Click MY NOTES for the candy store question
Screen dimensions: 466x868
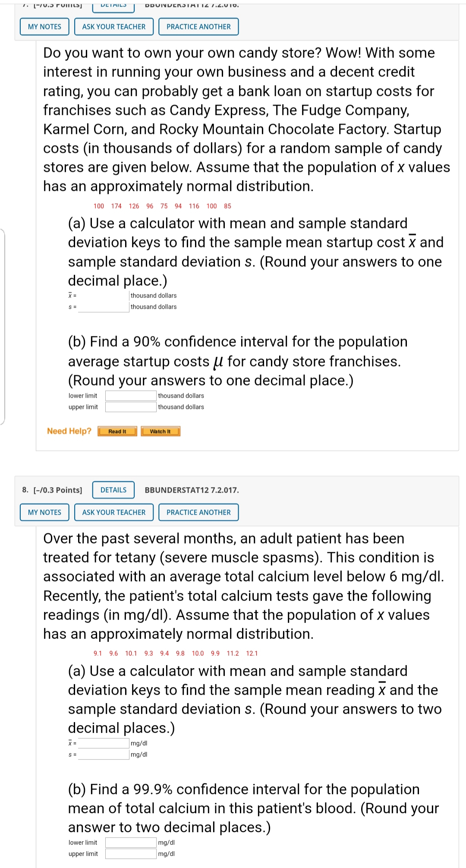(44, 27)
